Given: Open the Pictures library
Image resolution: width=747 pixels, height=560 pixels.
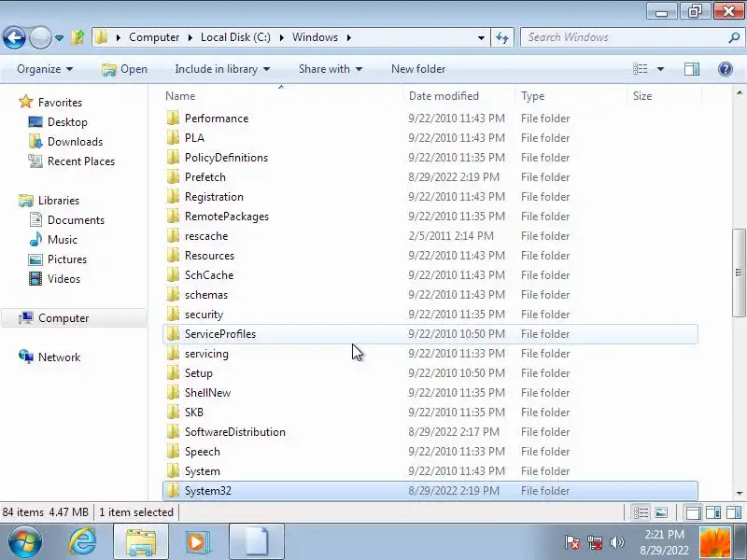Looking at the screenshot, I should click(x=58, y=259).
